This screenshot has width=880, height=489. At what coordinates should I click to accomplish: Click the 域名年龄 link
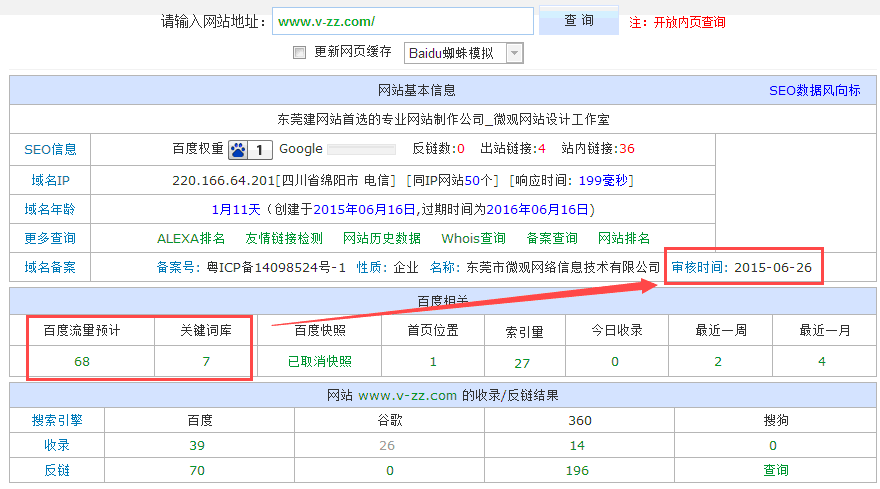[50, 209]
